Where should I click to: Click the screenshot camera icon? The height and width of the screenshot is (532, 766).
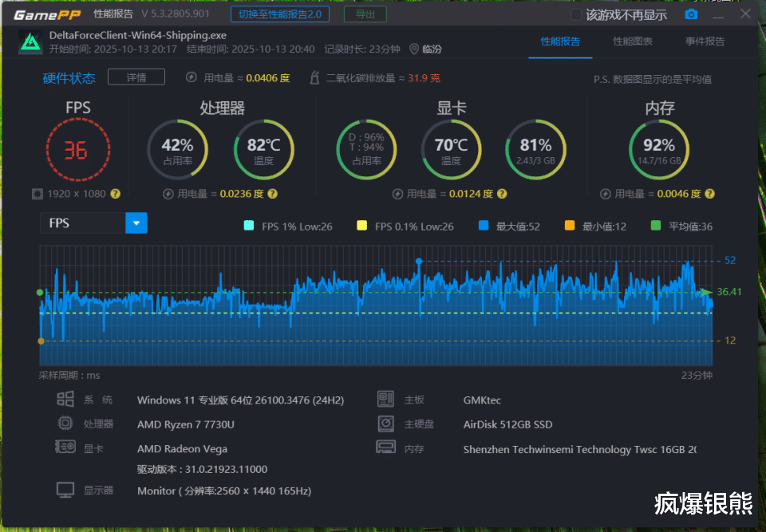pos(691,14)
